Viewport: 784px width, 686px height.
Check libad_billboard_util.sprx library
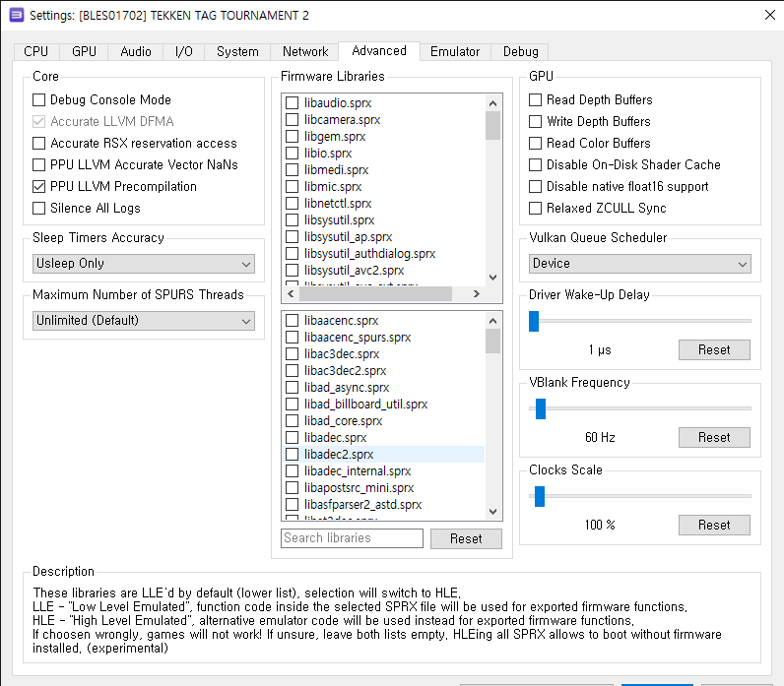coord(292,405)
